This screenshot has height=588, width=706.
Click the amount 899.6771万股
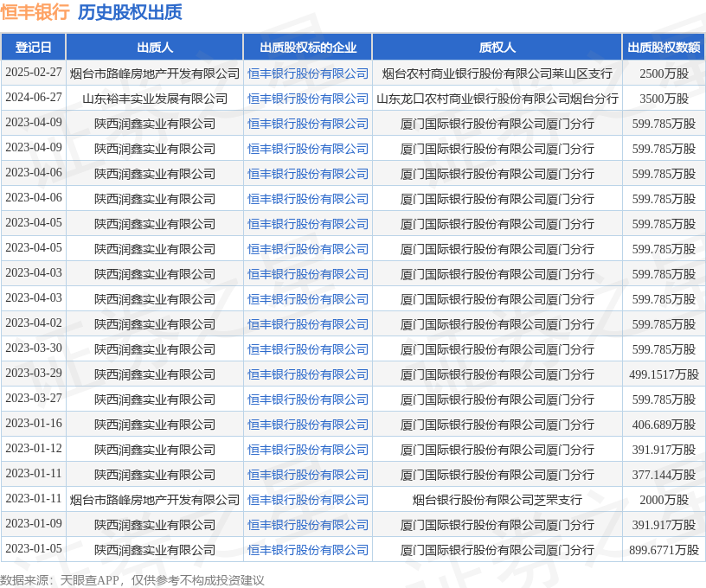(664, 550)
